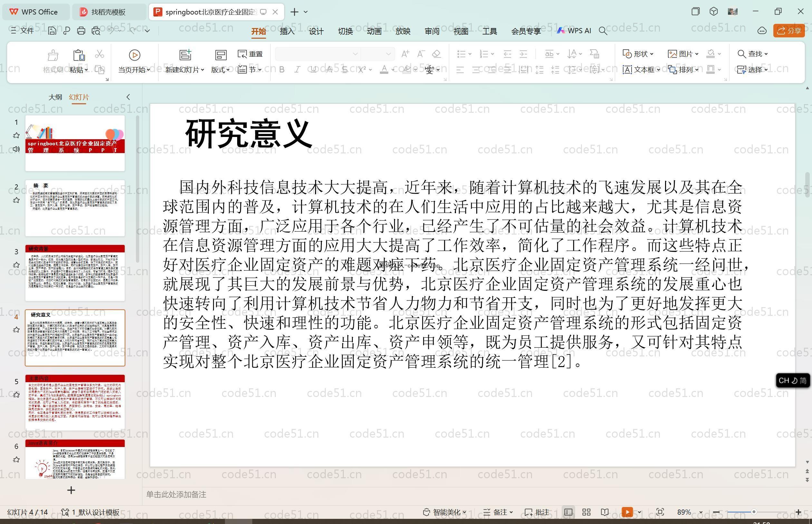Click sound icon beside slide 1
812x524 pixels.
coord(16,149)
